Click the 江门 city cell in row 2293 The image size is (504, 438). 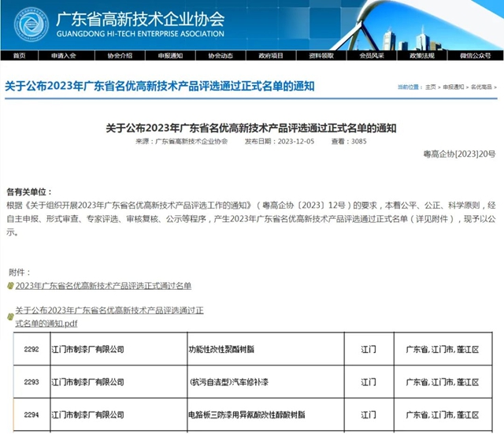369,382
